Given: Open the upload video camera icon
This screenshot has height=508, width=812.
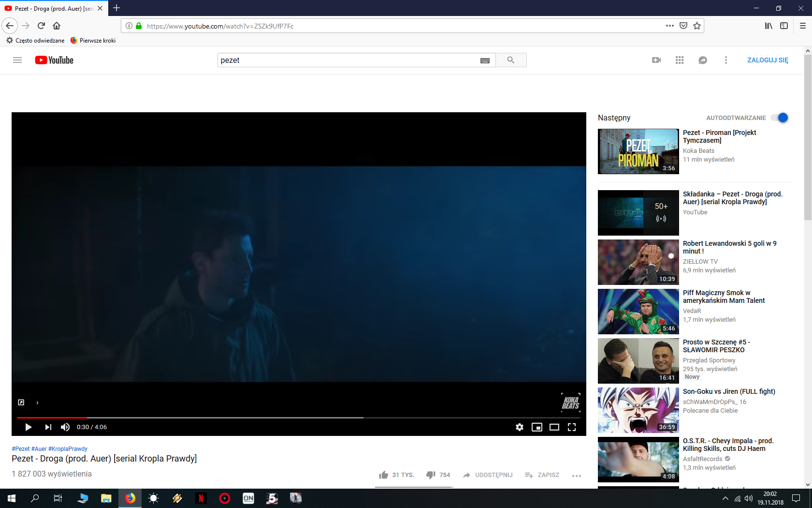Looking at the screenshot, I should (x=656, y=60).
